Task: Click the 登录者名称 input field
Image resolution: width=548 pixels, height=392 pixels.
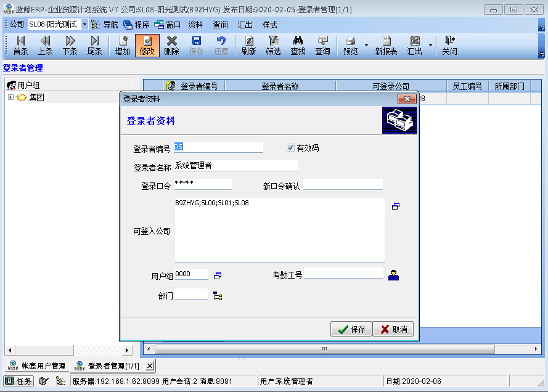Action: point(236,166)
